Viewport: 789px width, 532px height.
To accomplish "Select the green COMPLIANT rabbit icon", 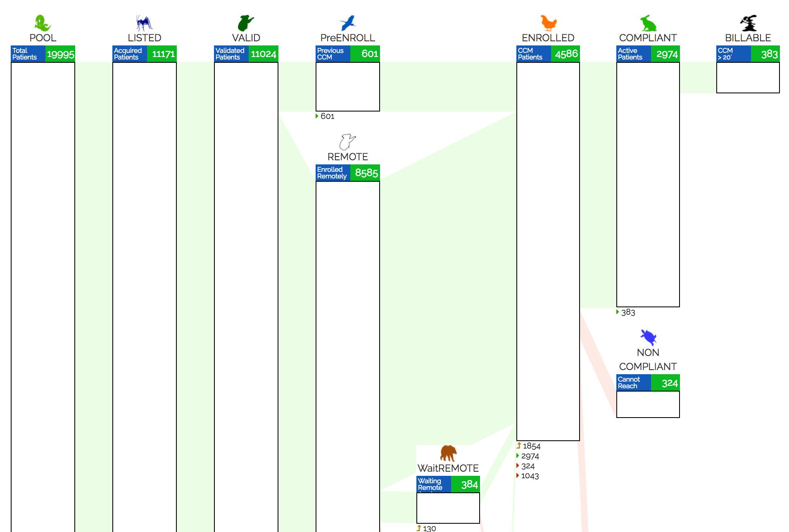I will tap(648, 23).
